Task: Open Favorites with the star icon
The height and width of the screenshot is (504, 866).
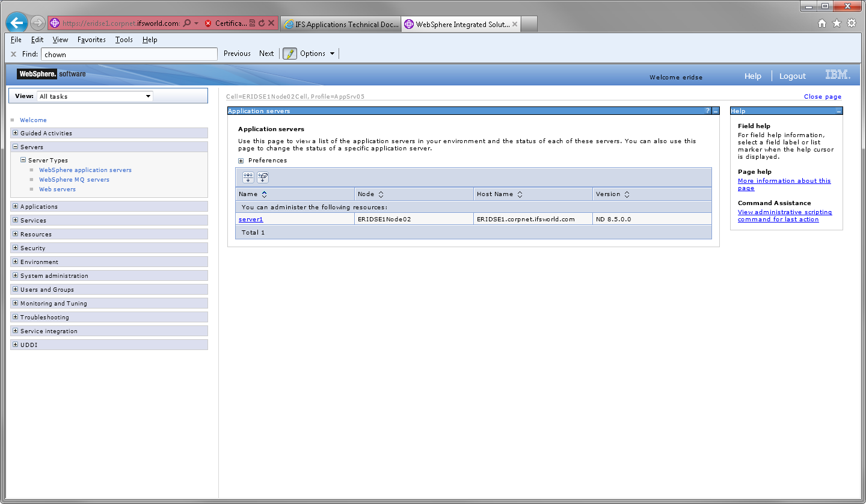Action: 837,22
